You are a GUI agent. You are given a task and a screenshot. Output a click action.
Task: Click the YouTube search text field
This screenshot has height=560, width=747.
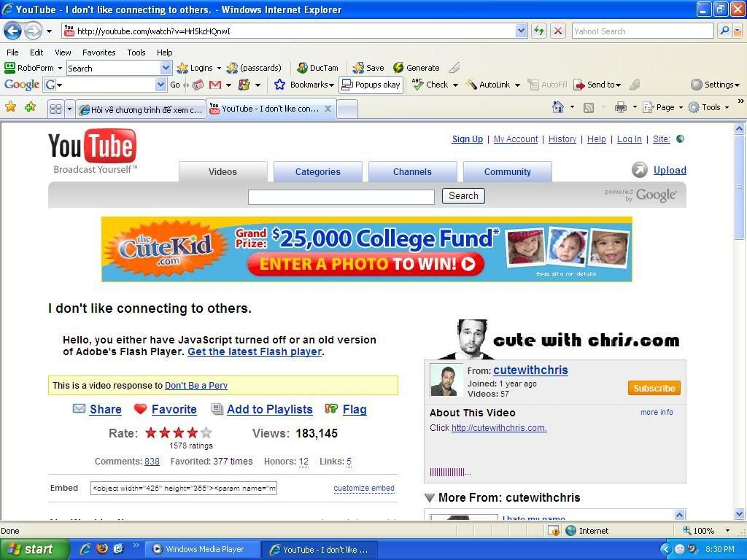(x=341, y=197)
